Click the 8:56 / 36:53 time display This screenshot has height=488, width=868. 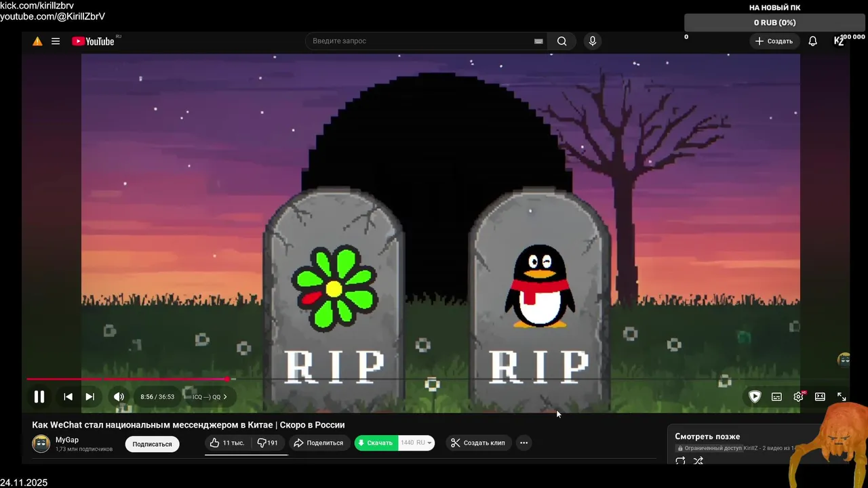tap(157, 397)
